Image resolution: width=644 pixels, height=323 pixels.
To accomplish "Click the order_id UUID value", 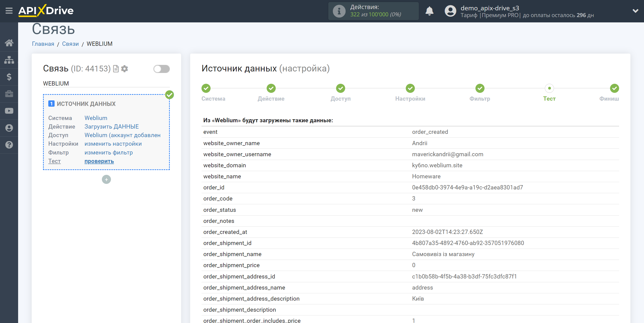I will 467,187.
